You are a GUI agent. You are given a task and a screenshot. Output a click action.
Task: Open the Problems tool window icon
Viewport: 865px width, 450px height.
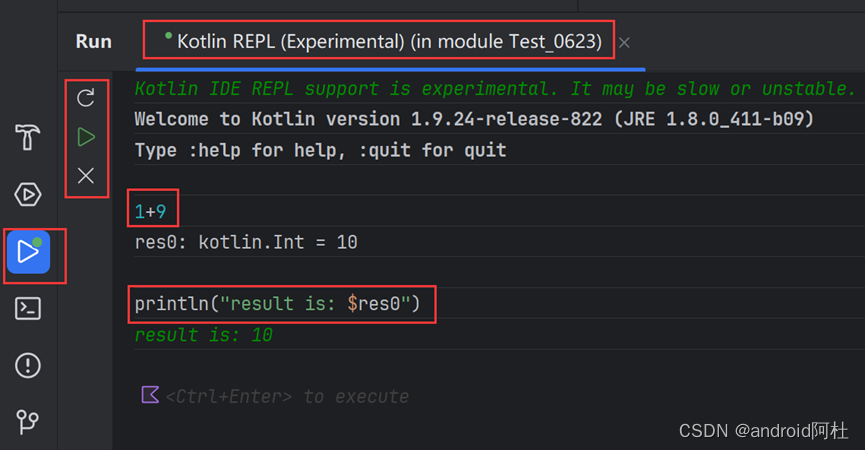28,365
